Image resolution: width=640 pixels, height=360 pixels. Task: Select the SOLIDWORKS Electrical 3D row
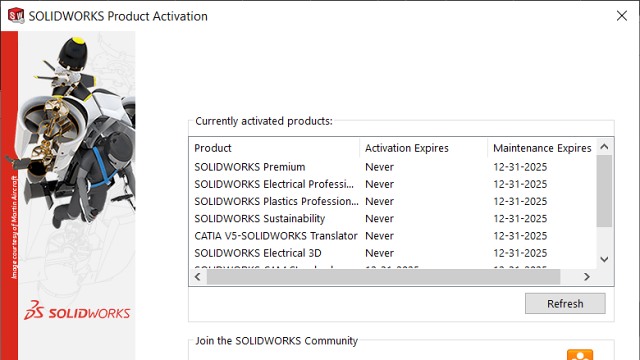pyautogui.click(x=393, y=253)
